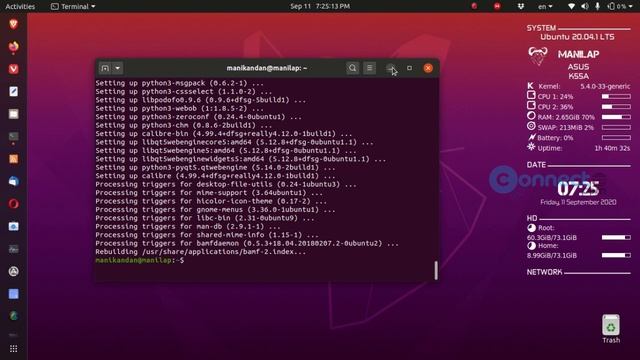The image size is (640, 360).
Task: Expand the new tab options dropdown arrow
Action: point(118,68)
